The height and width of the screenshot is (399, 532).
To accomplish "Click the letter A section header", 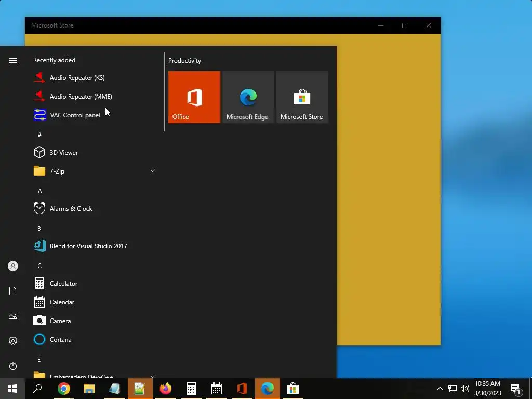I will 39,191.
